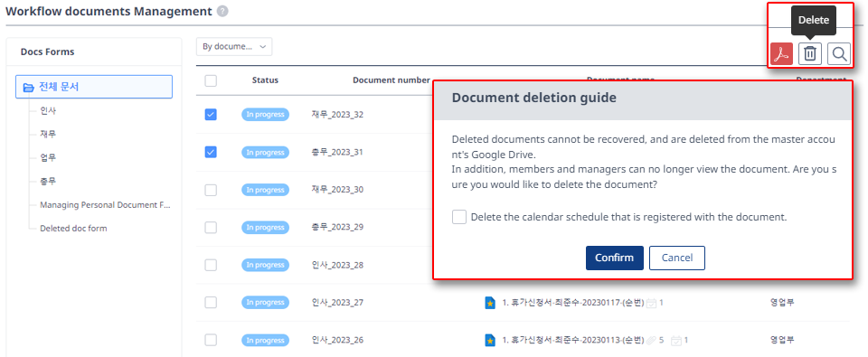868x357 pixels.
Task: Click the Status column header
Action: pos(265,80)
